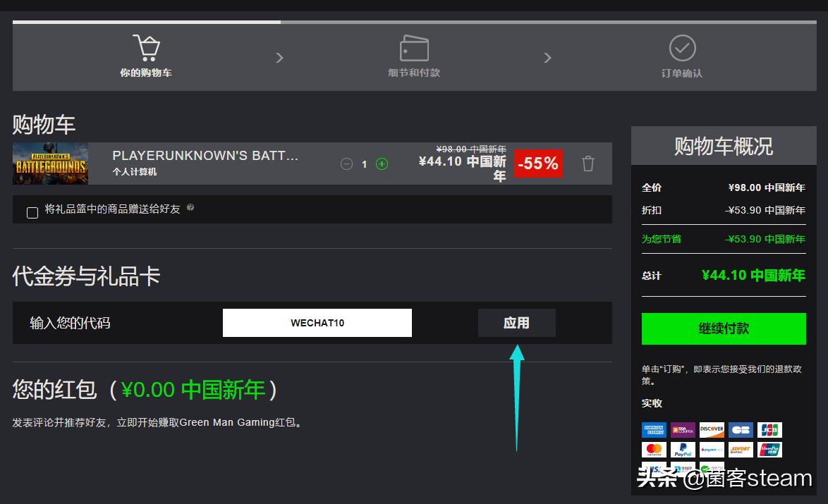Click the green 继续付款 button
The height and width of the screenshot is (504, 828).
coord(724,328)
